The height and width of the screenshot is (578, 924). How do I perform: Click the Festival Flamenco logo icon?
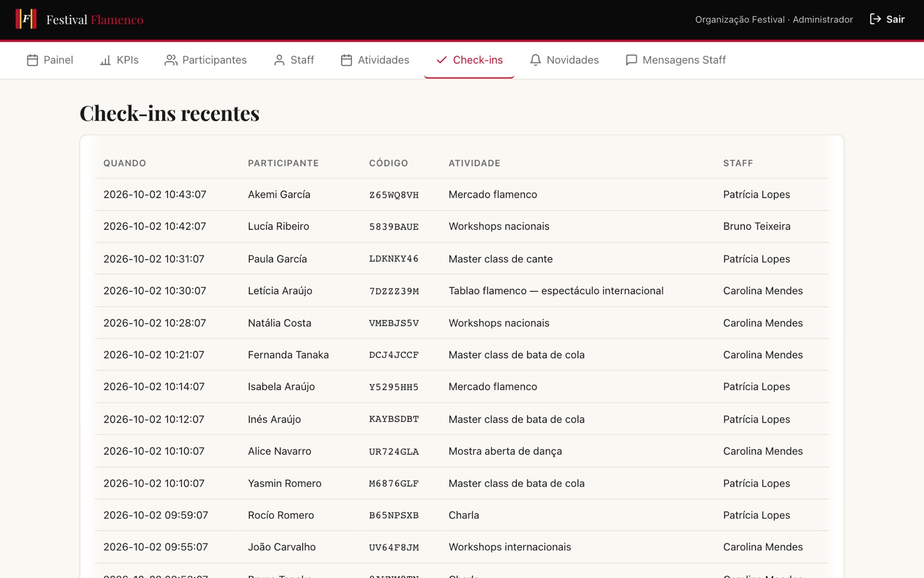click(x=26, y=19)
